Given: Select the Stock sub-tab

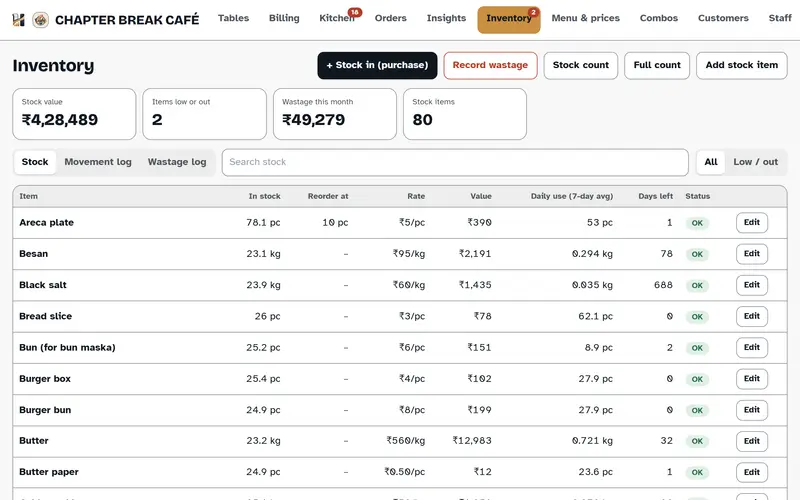Looking at the screenshot, I should (x=35, y=162).
